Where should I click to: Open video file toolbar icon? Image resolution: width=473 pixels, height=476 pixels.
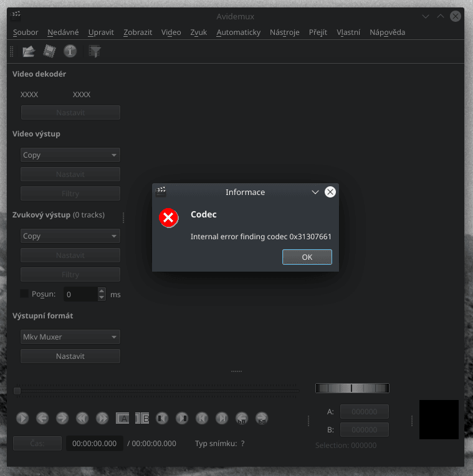coord(29,51)
